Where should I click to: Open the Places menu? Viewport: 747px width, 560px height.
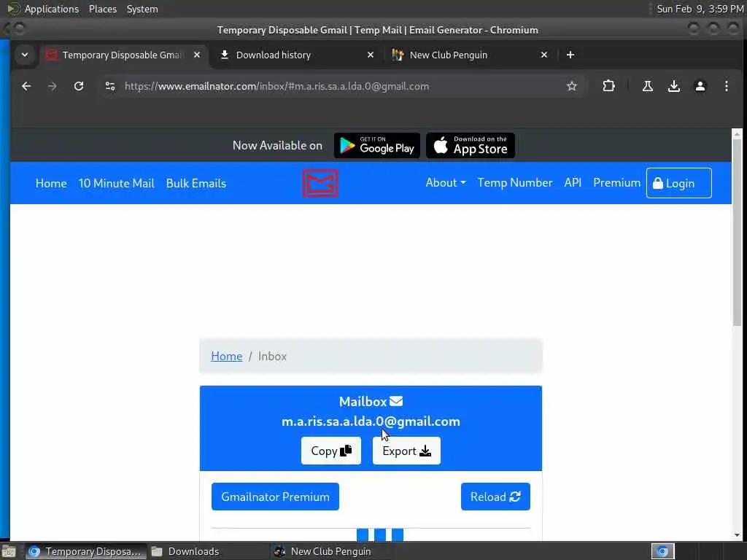pyautogui.click(x=102, y=9)
